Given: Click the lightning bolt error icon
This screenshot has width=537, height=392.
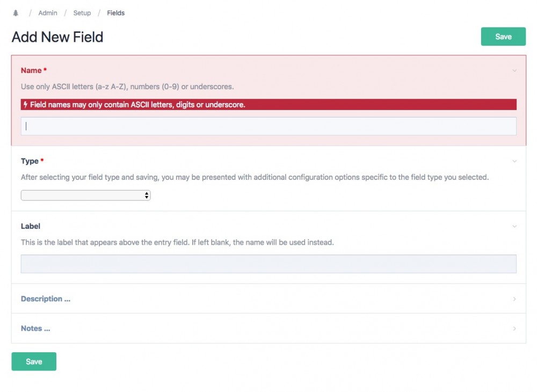Looking at the screenshot, I should 25,105.
